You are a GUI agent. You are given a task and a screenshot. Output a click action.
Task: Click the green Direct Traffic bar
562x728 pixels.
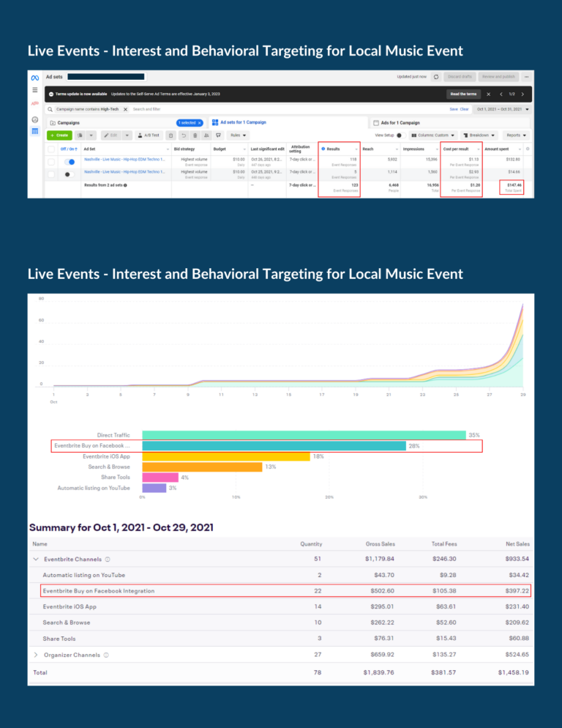coord(304,435)
